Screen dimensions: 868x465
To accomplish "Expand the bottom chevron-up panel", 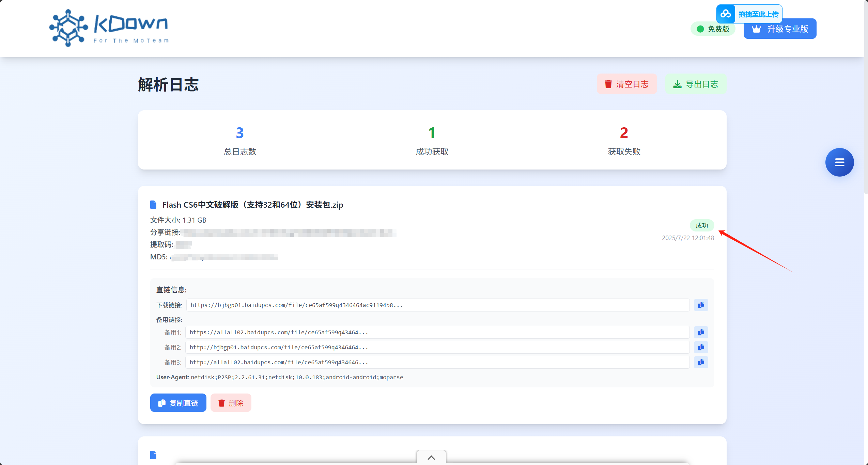I will (x=431, y=458).
